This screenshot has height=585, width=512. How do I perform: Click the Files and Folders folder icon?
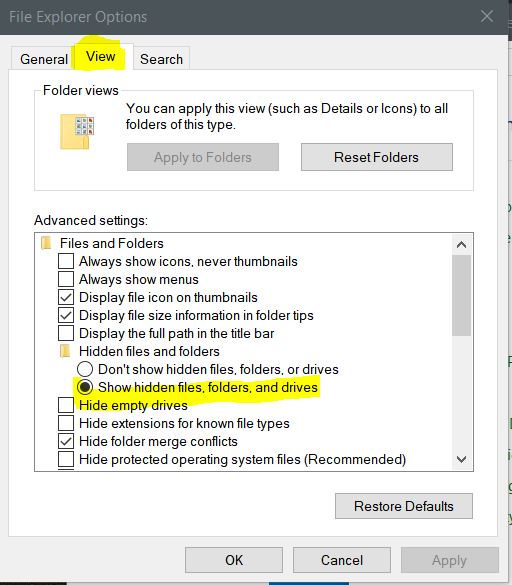pyautogui.click(x=46, y=243)
